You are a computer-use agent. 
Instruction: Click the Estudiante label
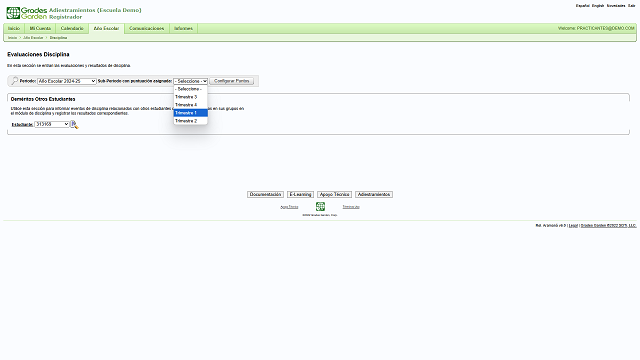tap(22, 124)
